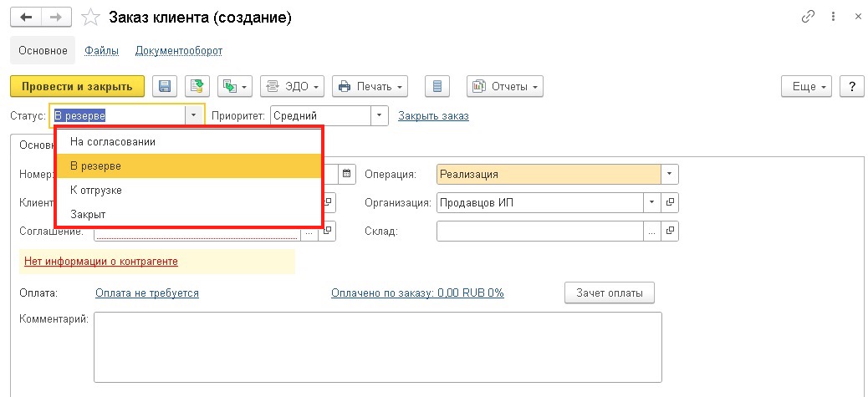This screenshot has width=868, height=397.
Task: Open Оплачено по заказу: 0,00 RUB 0% link
Action: (x=417, y=293)
